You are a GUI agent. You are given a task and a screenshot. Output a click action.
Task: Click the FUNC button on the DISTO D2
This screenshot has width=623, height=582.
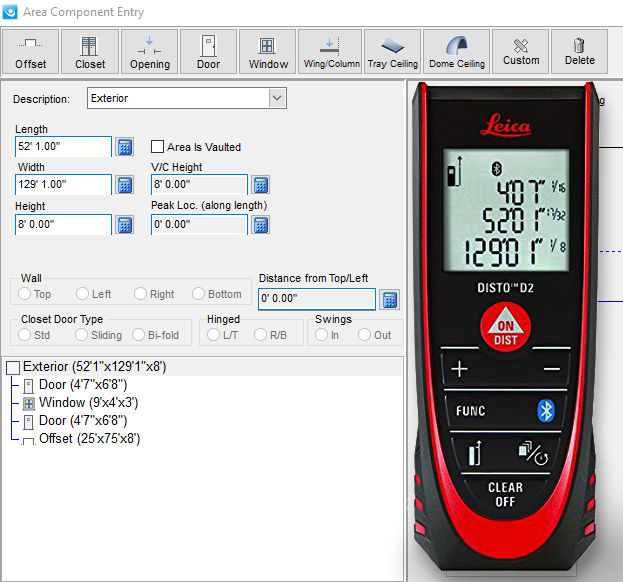(470, 411)
